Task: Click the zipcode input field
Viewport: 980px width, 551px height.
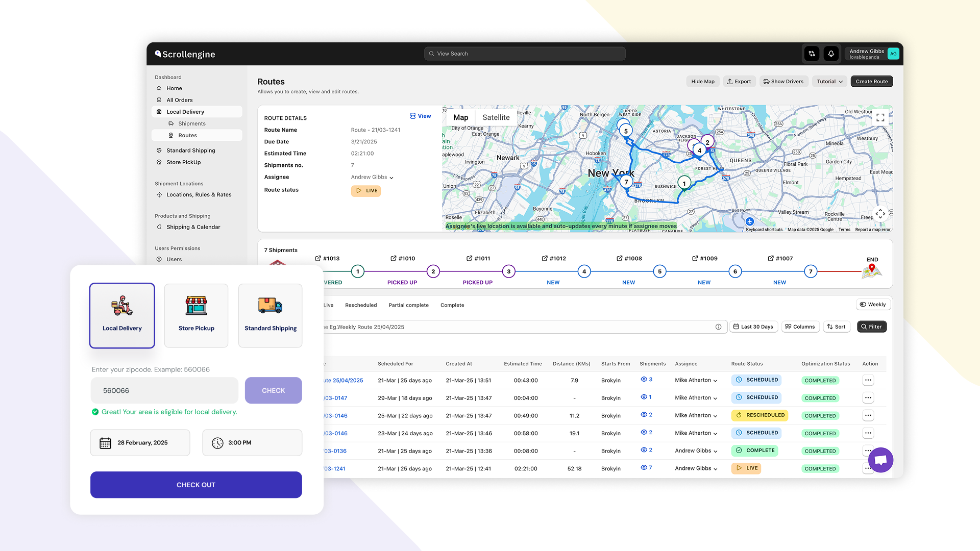Action: (164, 391)
